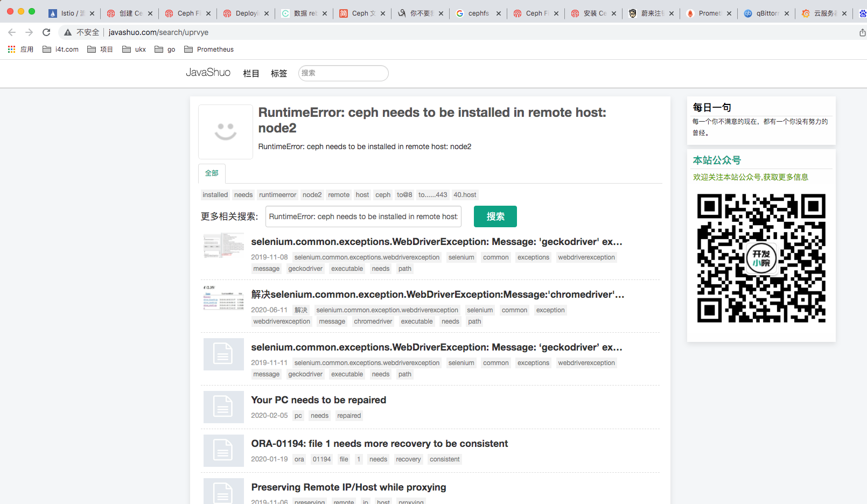Image resolution: width=867 pixels, height=504 pixels.
Task: Open geckodriver result dated 2019-11-11
Action: coord(437,347)
